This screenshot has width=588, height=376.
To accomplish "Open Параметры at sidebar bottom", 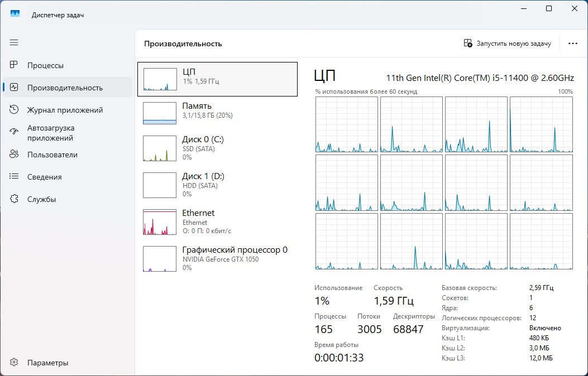I will pos(68,363).
